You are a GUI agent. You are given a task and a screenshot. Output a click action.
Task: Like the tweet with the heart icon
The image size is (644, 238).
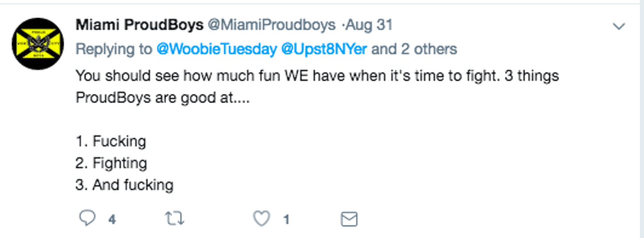coord(261,219)
